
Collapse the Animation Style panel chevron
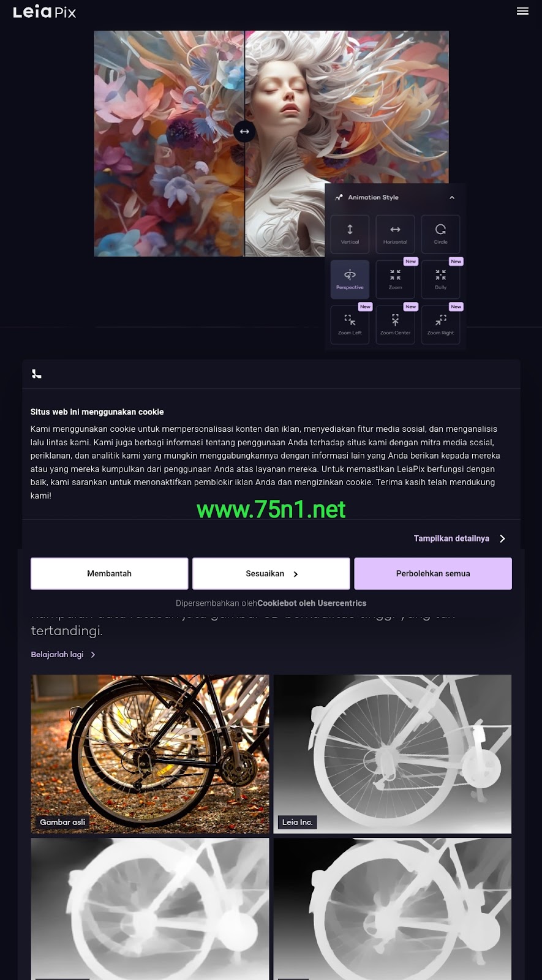coord(452,197)
